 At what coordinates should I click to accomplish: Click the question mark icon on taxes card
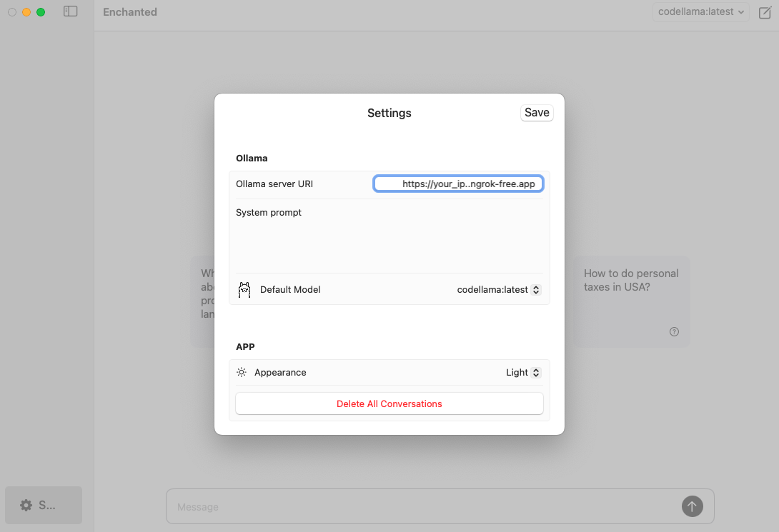674,331
